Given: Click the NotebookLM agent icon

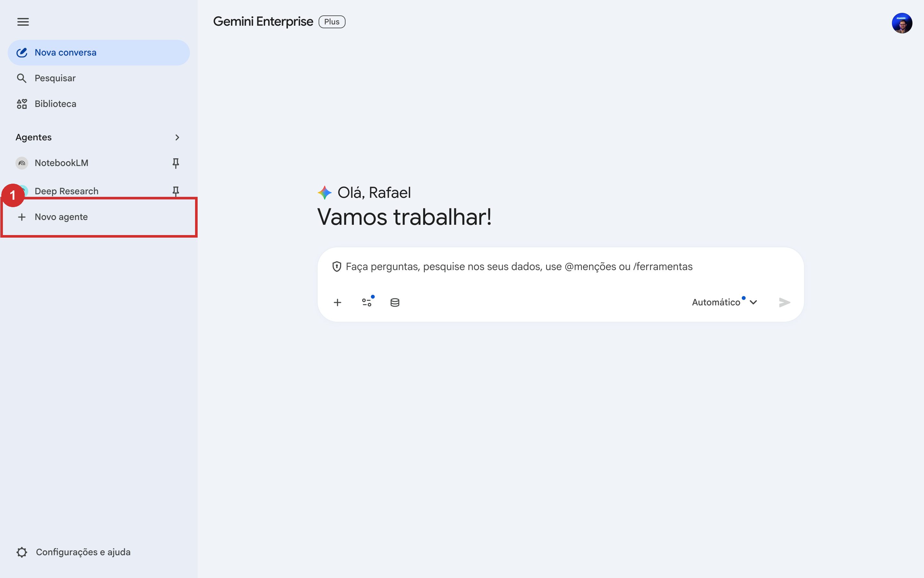Looking at the screenshot, I should (x=22, y=163).
